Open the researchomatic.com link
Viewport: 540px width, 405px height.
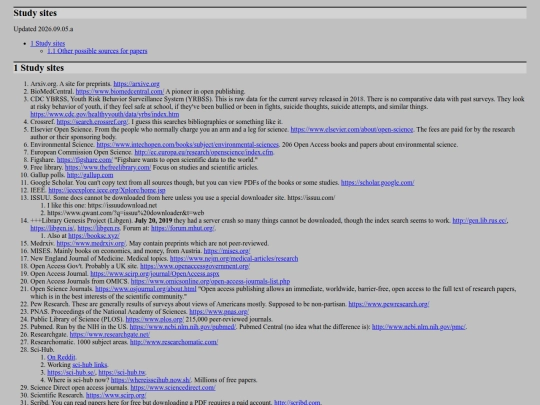click(174, 342)
